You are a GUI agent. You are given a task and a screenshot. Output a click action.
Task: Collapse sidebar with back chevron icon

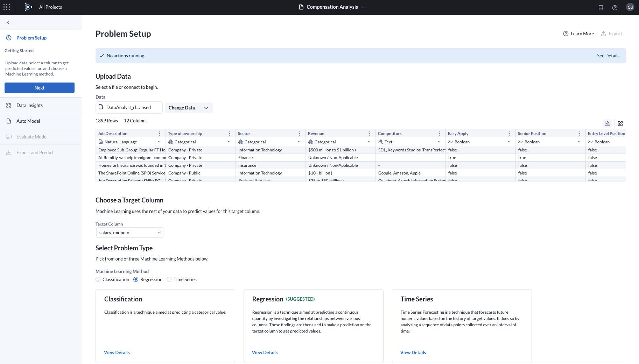(8, 22)
